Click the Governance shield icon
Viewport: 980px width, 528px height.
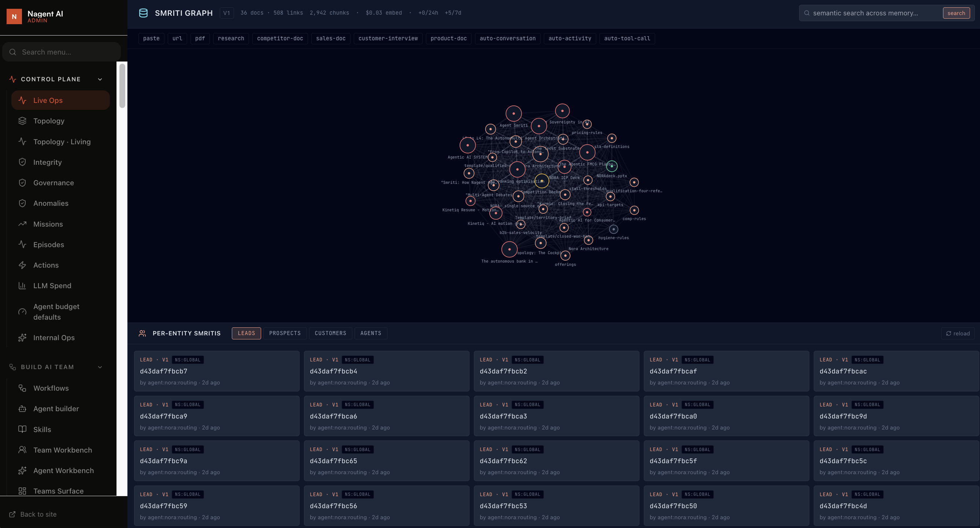[x=22, y=183]
